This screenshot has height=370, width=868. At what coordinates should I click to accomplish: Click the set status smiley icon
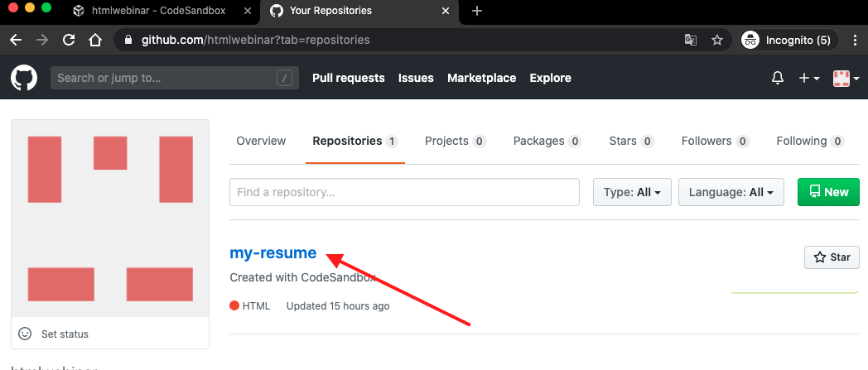(x=25, y=334)
